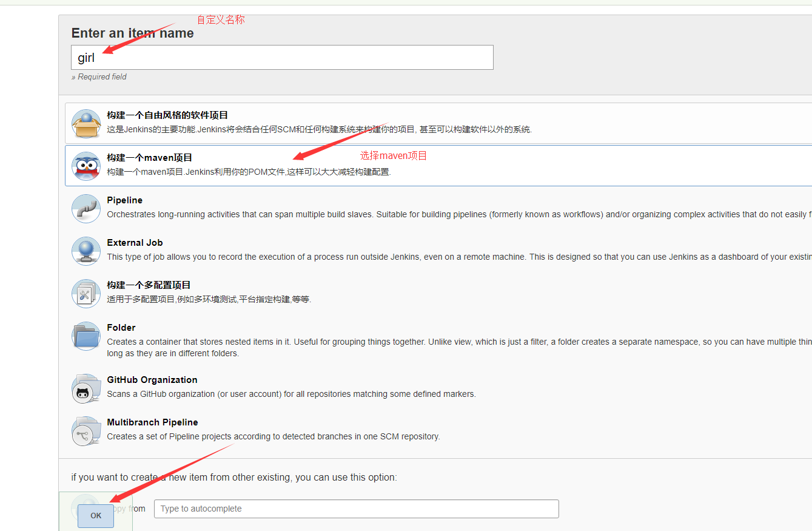Click the Pipeline pipe icon
The image size is (812, 531).
tap(86, 209)
